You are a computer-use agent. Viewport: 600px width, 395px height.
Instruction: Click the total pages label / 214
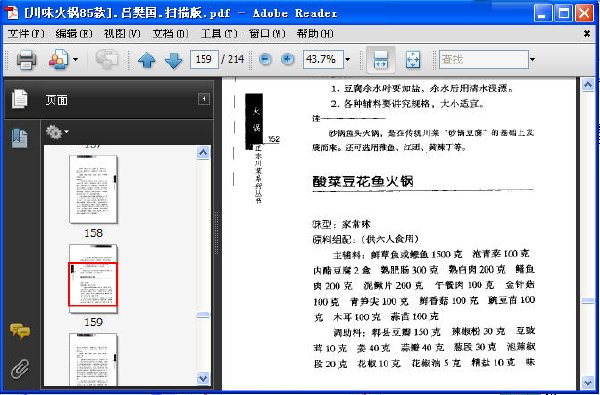(233, 59)
